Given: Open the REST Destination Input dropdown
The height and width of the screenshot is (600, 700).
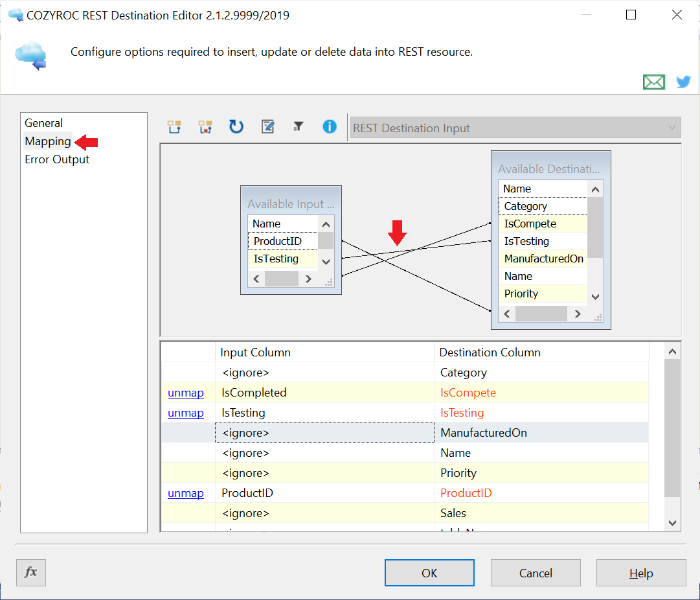Looking at the screenshot, I should tap(515, 128).
